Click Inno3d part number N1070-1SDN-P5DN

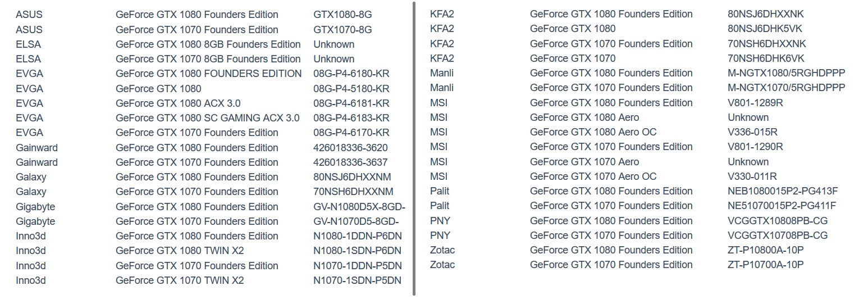(358, 280)
